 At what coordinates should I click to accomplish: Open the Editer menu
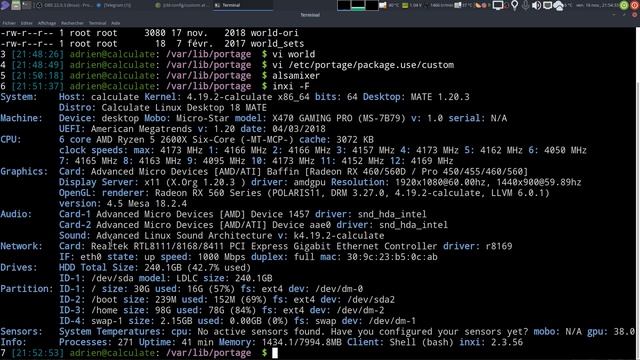click(x=27, y=23)
